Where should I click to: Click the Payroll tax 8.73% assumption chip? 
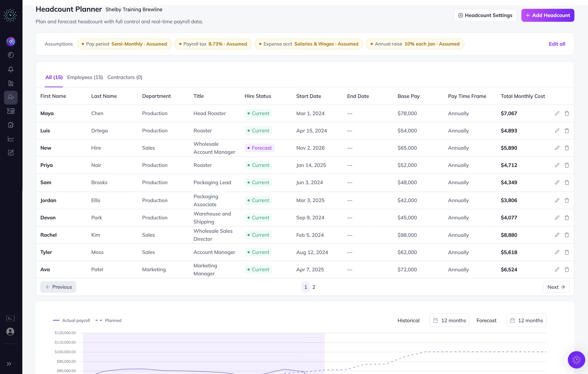(x=213, y=44)
